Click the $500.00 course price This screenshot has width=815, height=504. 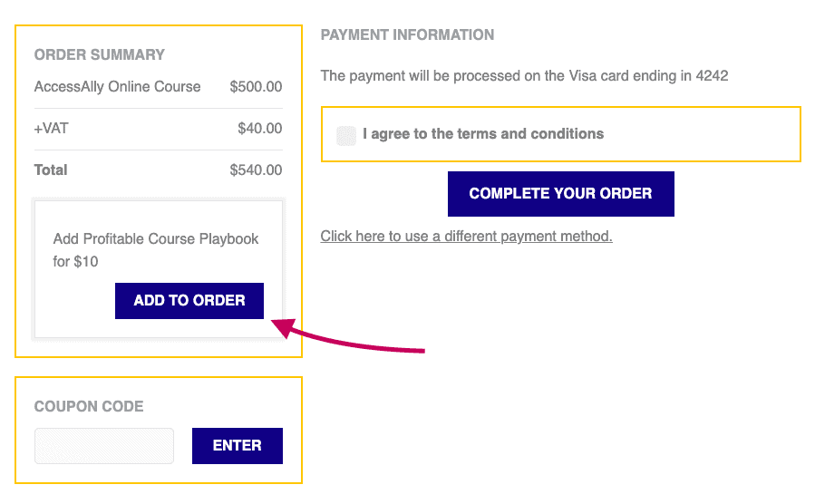coord(256,87)
